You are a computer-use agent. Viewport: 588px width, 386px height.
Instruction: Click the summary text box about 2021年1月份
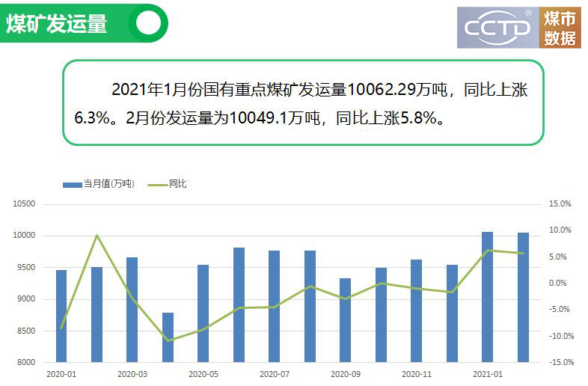(302, 102)
